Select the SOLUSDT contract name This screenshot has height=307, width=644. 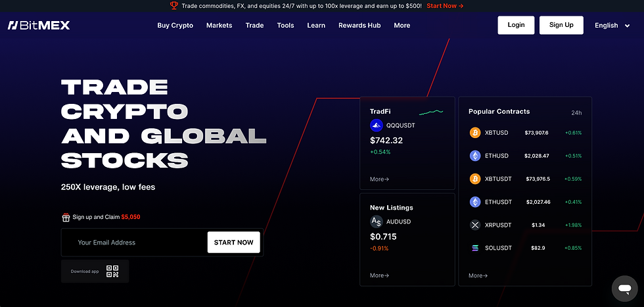point(498,248)
